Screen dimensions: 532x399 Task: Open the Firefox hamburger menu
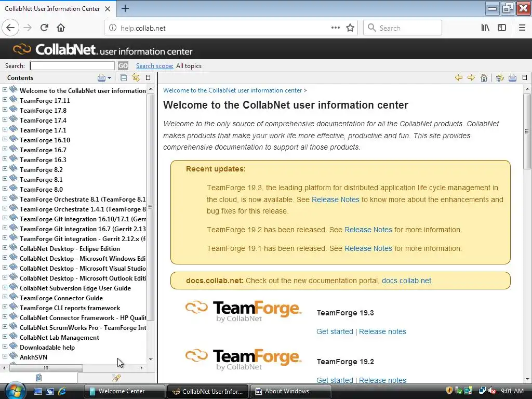point(522,28)
